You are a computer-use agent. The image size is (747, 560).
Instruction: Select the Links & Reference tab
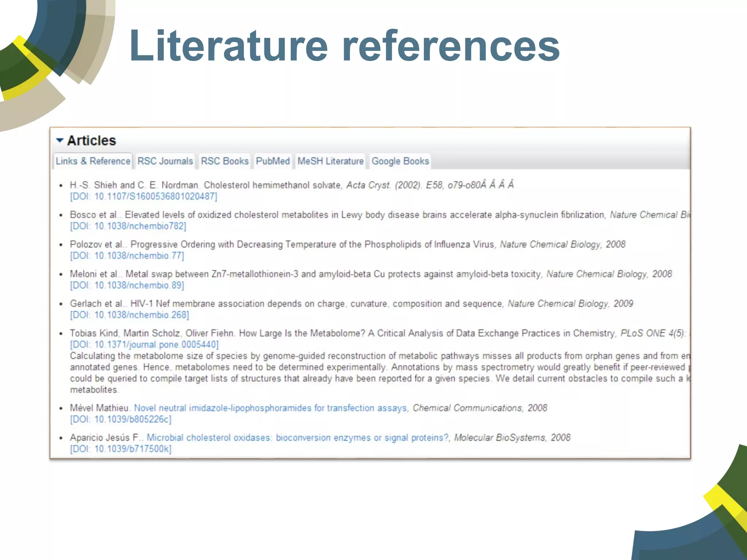93,161
